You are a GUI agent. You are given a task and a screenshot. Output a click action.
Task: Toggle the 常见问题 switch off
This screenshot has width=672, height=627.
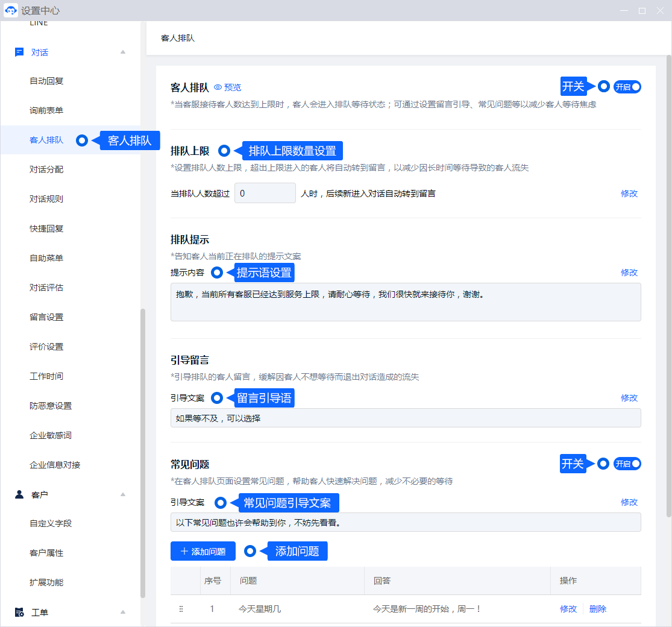tap(627, 464)
